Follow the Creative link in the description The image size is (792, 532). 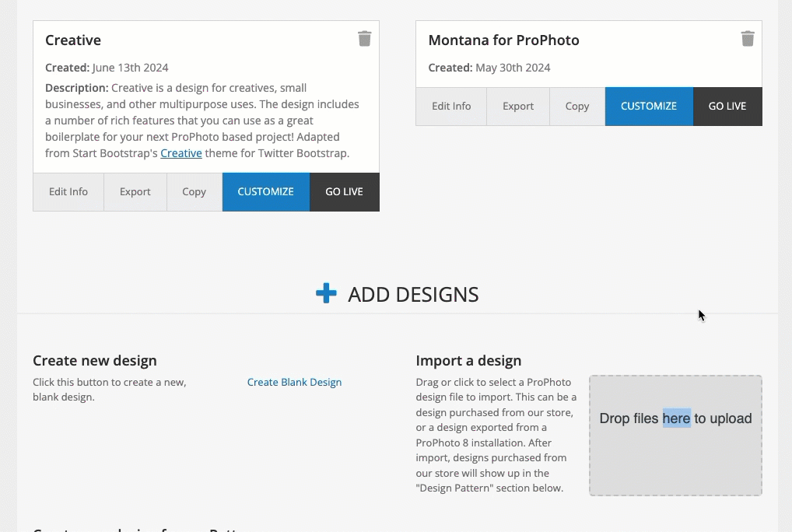click(180, 153)
